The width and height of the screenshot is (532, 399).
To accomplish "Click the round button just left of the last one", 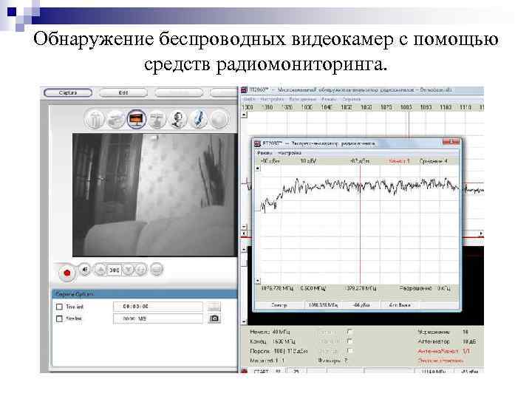I will 141,270.
